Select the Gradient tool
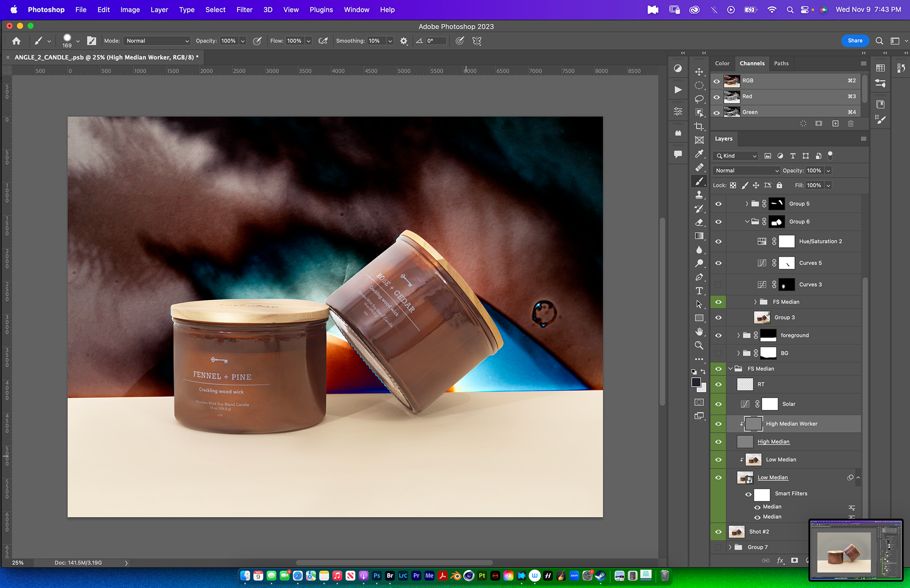The height and width of the screenshot is (588, 910). pos(699,236)
